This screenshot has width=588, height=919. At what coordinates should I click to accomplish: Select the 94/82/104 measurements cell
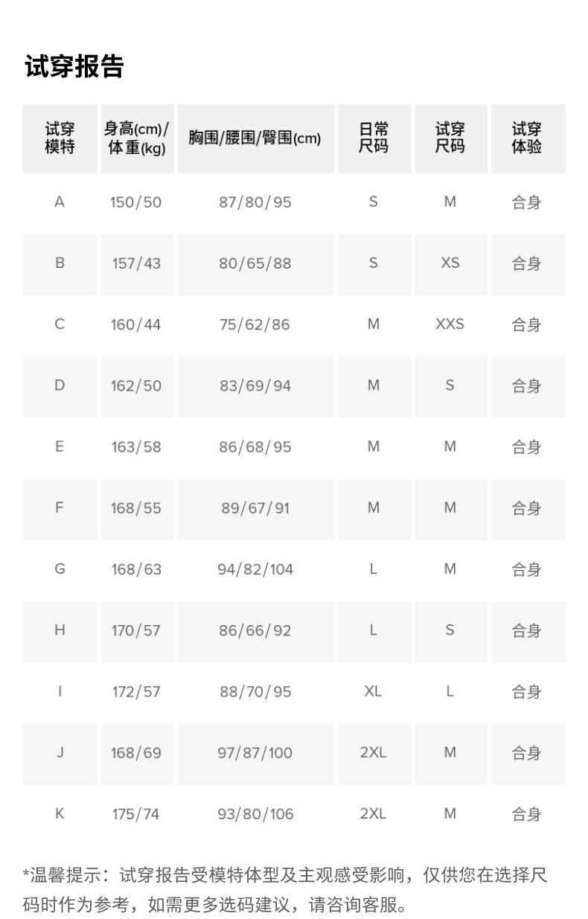255,569
